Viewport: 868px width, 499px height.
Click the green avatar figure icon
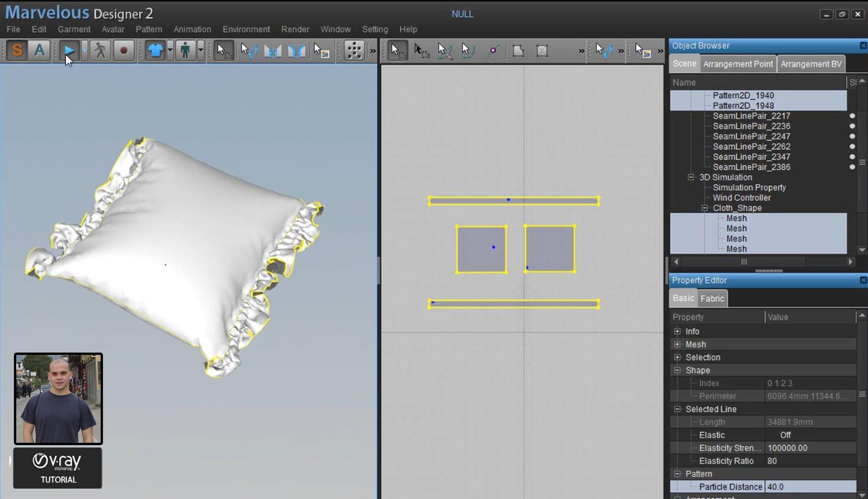click(x=185, y=50)
